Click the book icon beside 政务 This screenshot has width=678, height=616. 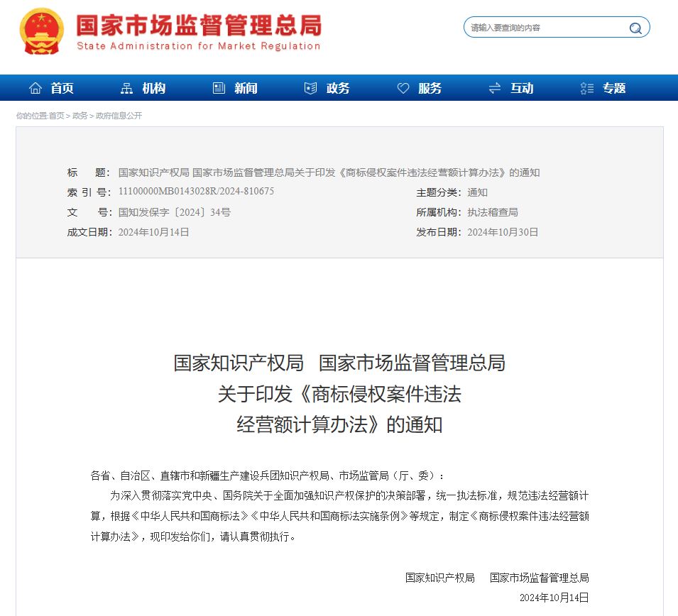[x=310, y=88]
